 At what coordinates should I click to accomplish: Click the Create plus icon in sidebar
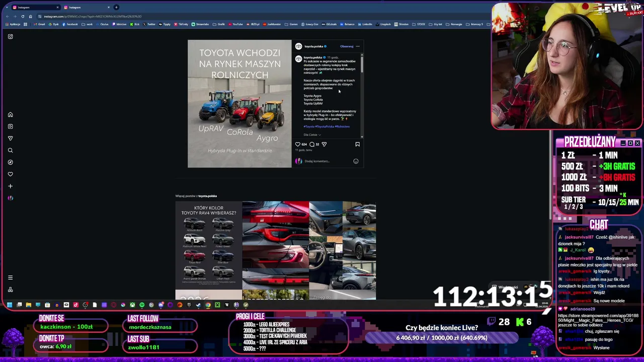(x=10, y=186)
